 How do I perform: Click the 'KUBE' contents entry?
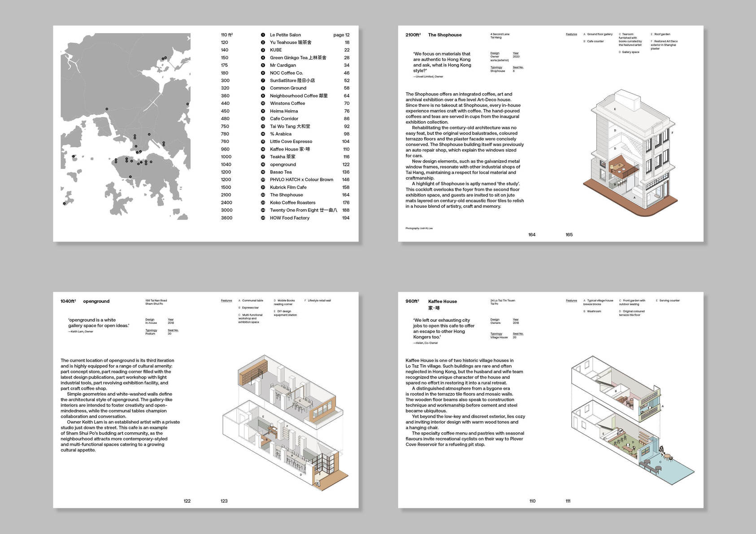point(276,50)
